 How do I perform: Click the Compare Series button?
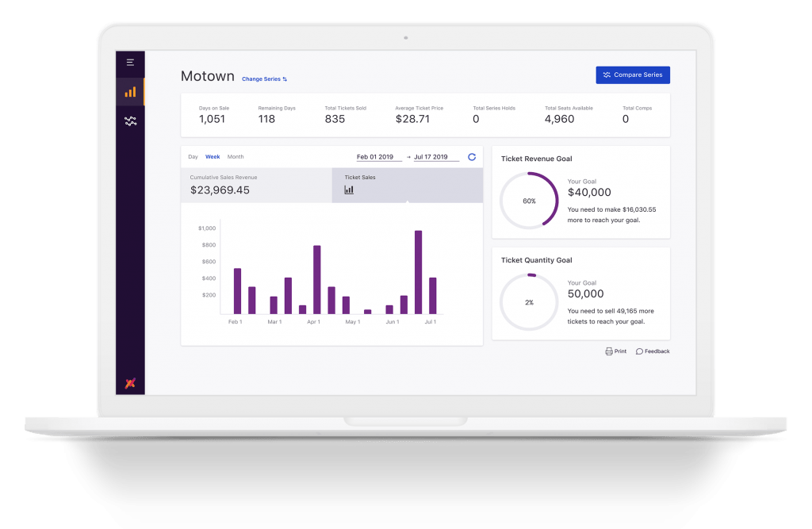(x=632, y=75)
